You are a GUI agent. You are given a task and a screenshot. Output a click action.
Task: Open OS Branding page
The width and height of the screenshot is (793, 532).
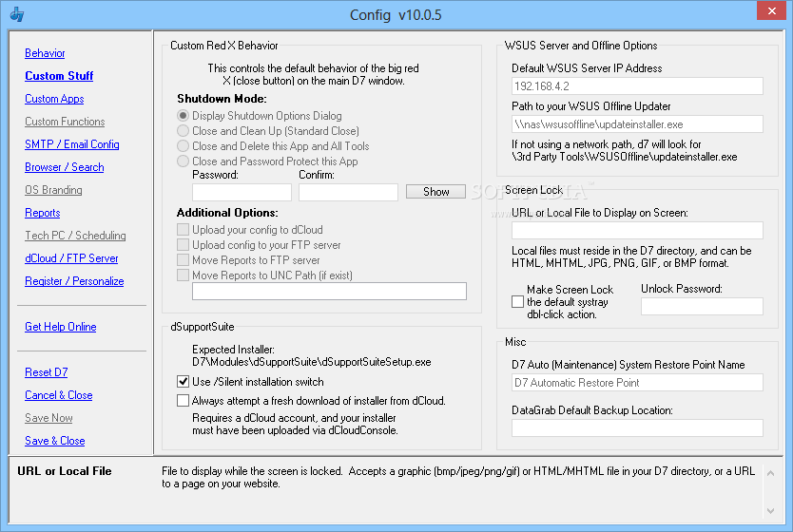[53, 190]
